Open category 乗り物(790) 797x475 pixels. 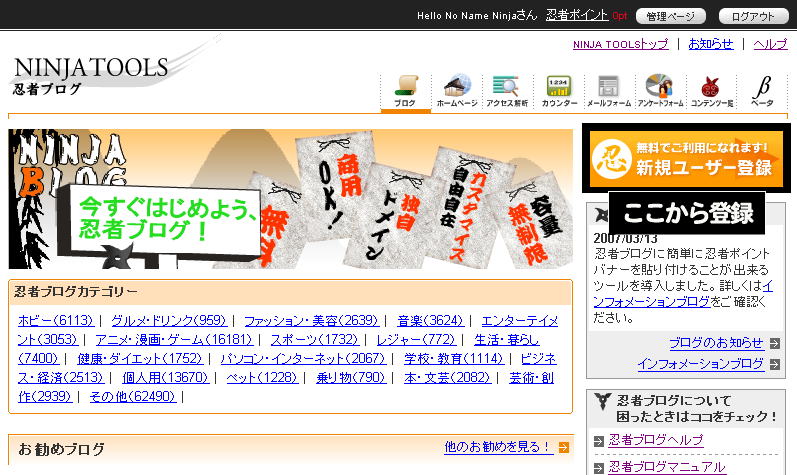point(351,377)
